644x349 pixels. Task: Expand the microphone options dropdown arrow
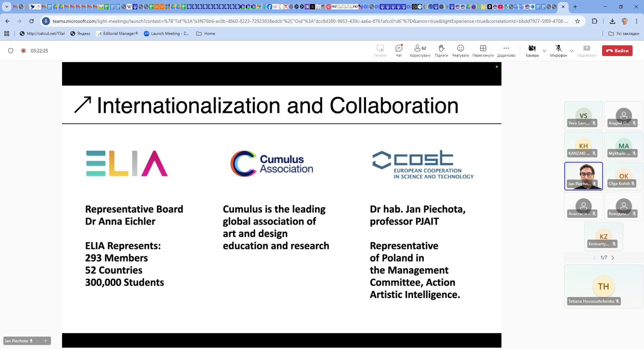(x=572, y=51)
